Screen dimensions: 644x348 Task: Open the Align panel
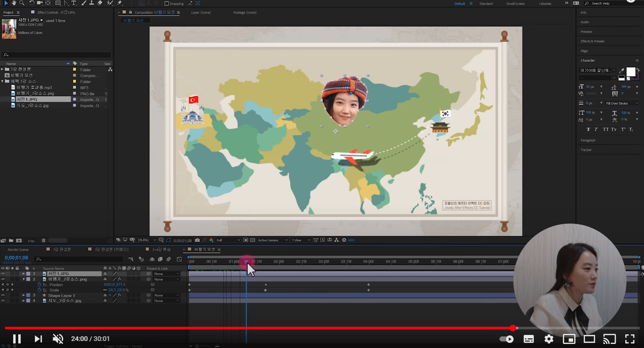pos(584,51)
